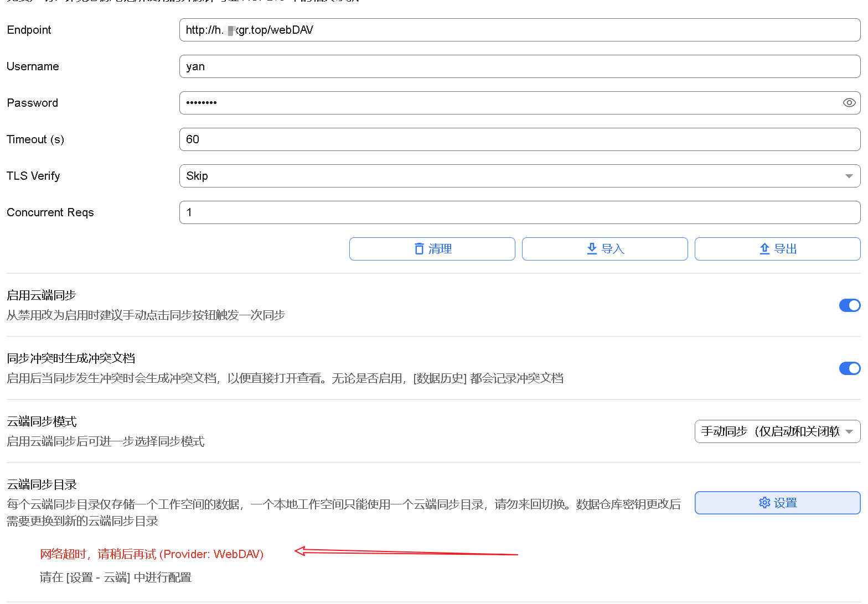The height and width of the screenshot is (604, 868).
Task: Click the 设置 button for 云端同步目录
Action: point(778,503)
